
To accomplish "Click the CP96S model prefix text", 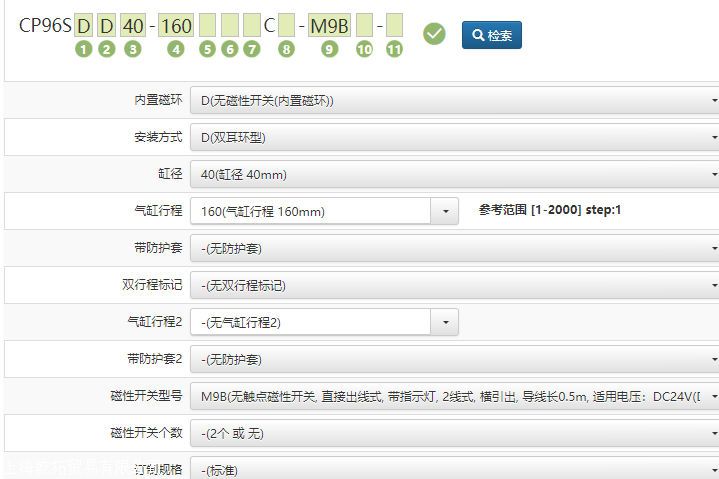I will (45, 26).
